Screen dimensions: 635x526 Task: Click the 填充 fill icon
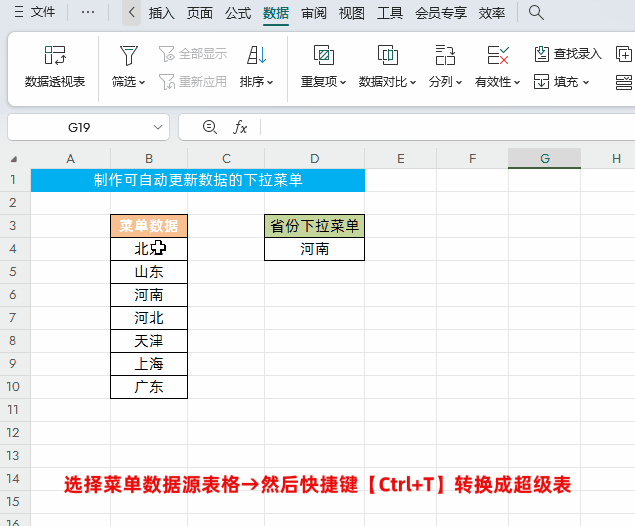pyautogui.click(x=541, y=82)
